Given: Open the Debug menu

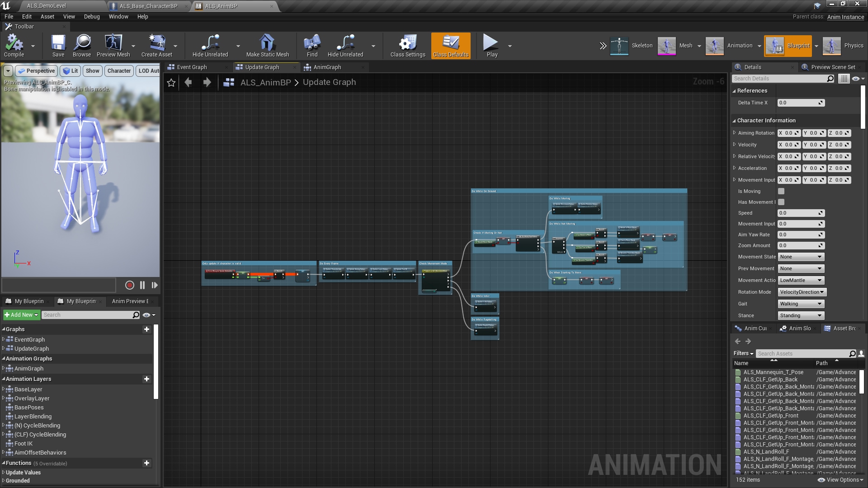Looking at the screenshot, I should tap(92, 16).
